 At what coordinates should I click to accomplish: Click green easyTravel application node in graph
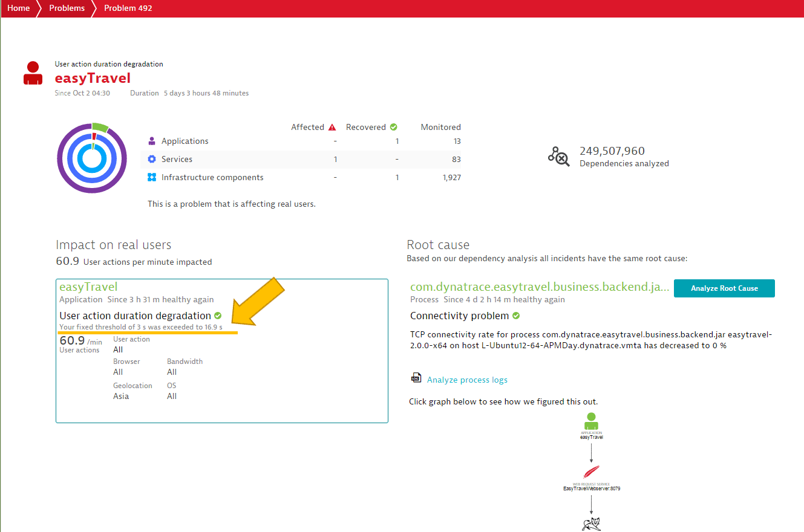pos(591,421)
